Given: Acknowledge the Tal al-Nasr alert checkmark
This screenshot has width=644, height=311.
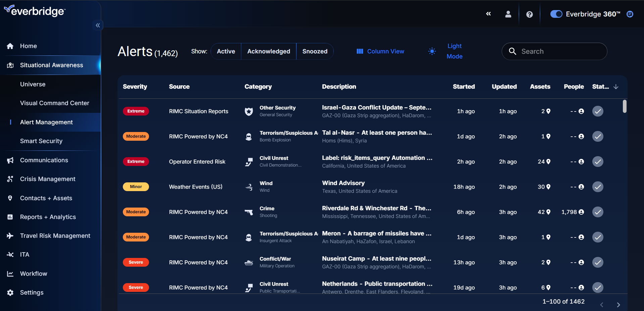Looking at the screenshot, I should tap(598, 136).
